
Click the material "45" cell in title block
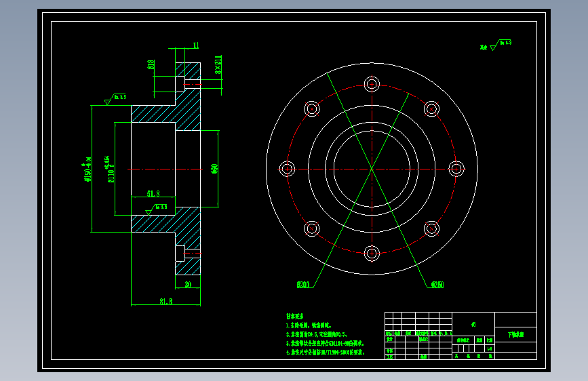click(x=473, y=324)
